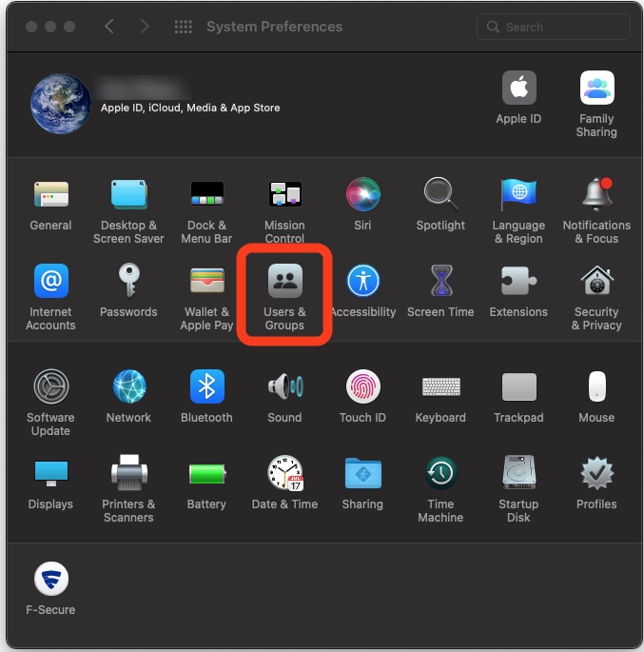Close the System Preferences window
Viewport: 644px width, 652px height.
click(x=31, y=27)
